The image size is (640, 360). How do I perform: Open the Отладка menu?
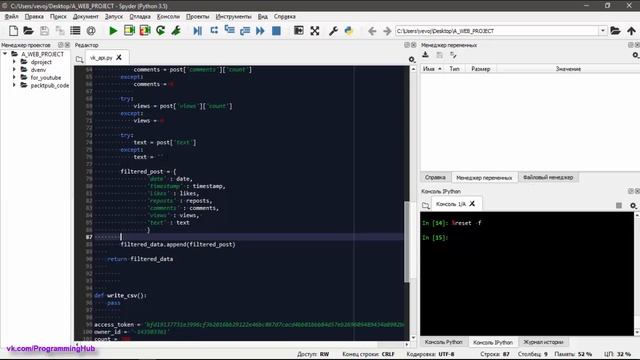pyautogui.click(x=140, y=17)
